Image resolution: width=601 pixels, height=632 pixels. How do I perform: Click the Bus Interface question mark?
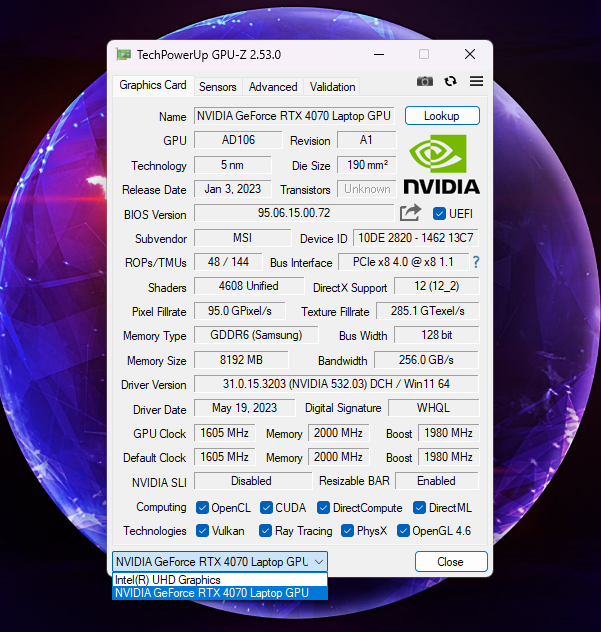pos(476,262)
